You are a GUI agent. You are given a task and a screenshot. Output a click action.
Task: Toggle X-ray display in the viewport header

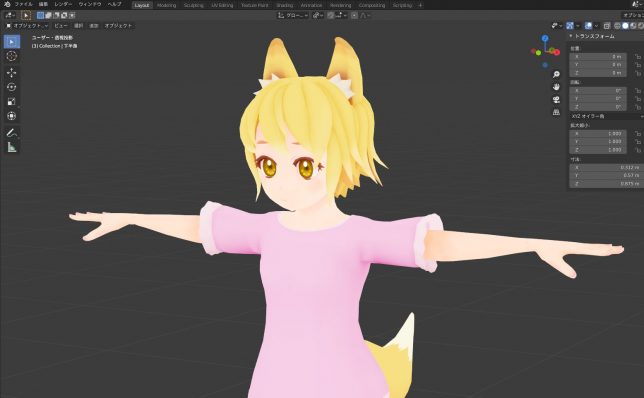607,25
